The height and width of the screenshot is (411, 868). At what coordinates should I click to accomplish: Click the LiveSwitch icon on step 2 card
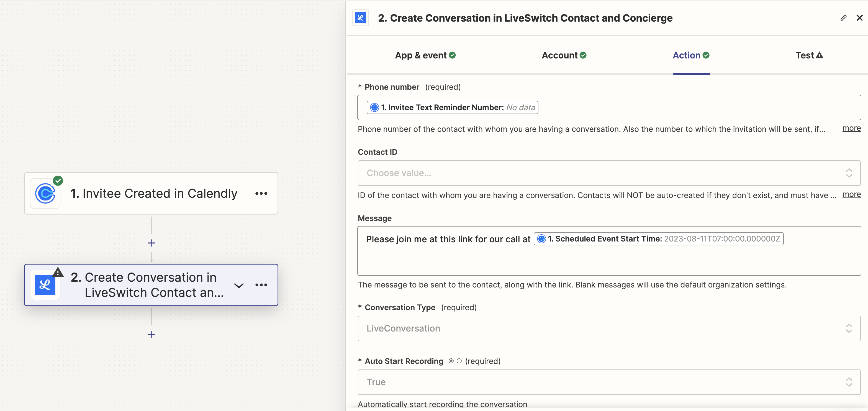[x=45, y=285]
